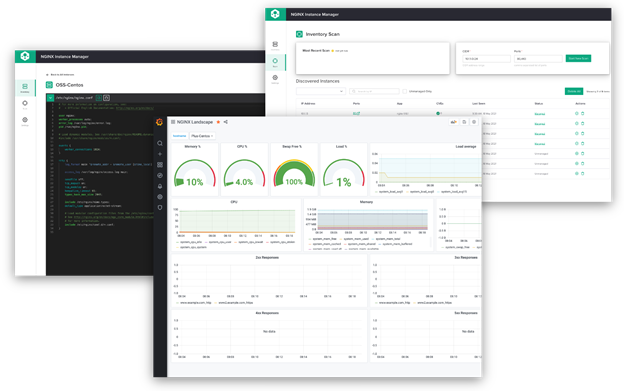
Task: Click the Swap Free % gauge panel title
Action: pos(292,147)
